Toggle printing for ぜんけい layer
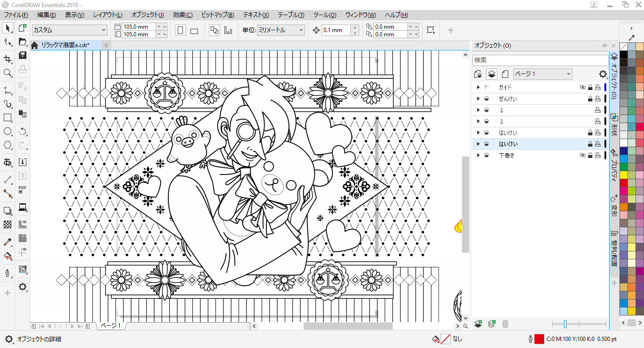The image size is (644, 348). tap(598, 99)
